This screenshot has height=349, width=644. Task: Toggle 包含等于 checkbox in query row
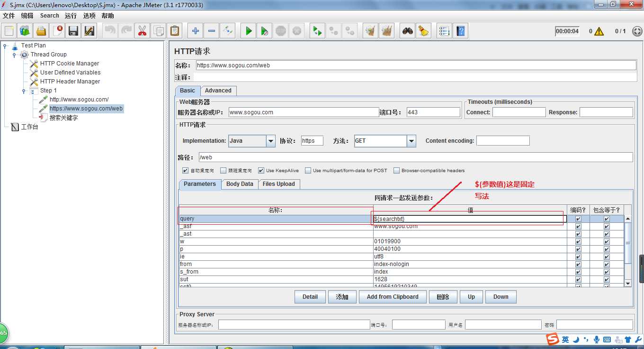(607, 219)
